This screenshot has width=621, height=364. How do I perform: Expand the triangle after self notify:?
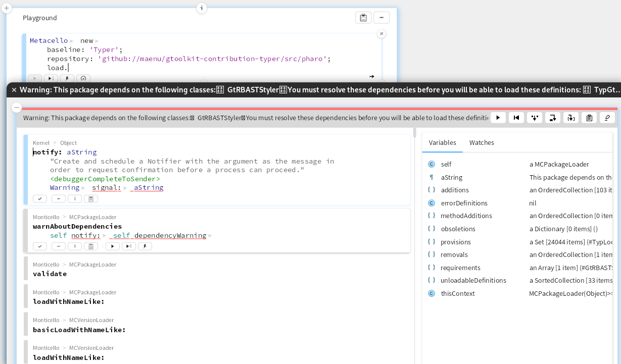pos(105,236)
